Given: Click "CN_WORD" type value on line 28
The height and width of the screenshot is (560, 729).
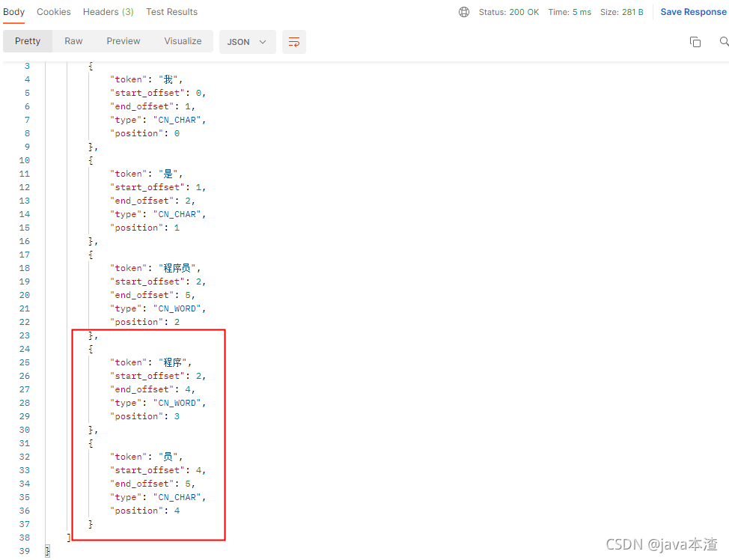Looking at the screenshot, I should coord(177,404).
